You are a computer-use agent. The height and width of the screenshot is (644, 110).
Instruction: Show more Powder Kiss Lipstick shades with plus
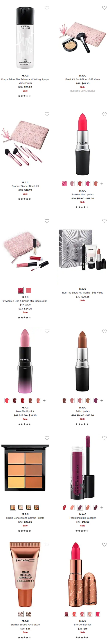click(102, 184)
